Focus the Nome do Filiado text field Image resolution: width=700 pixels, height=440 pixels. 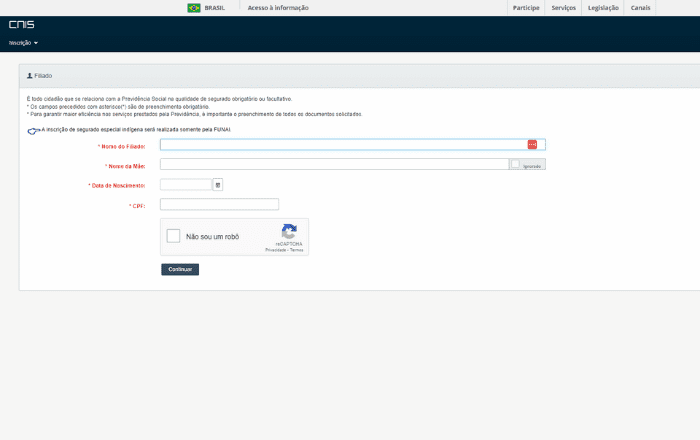pos(342,145)
